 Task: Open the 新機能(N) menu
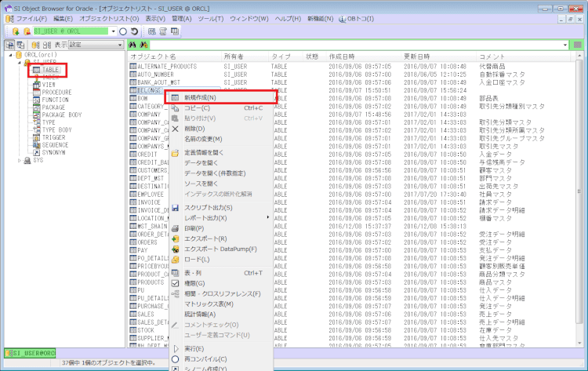(x=320, y=19)
